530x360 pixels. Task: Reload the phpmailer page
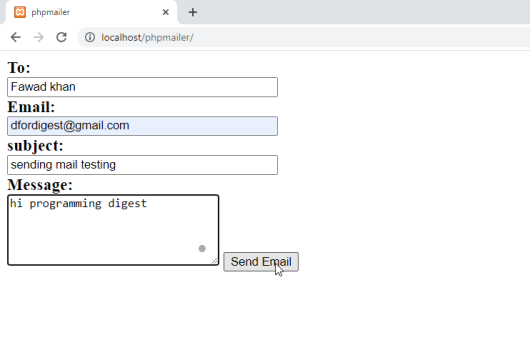(x=62, y=37)
